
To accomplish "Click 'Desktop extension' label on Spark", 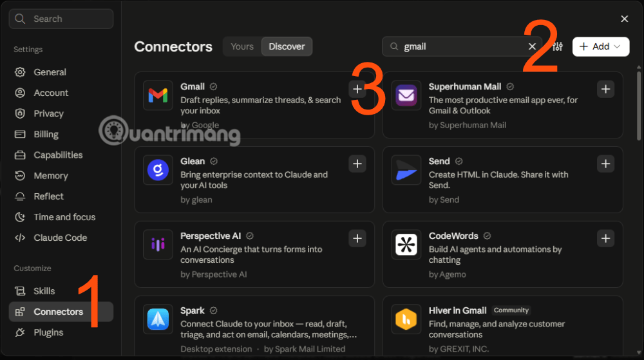I will coord(216,349).
